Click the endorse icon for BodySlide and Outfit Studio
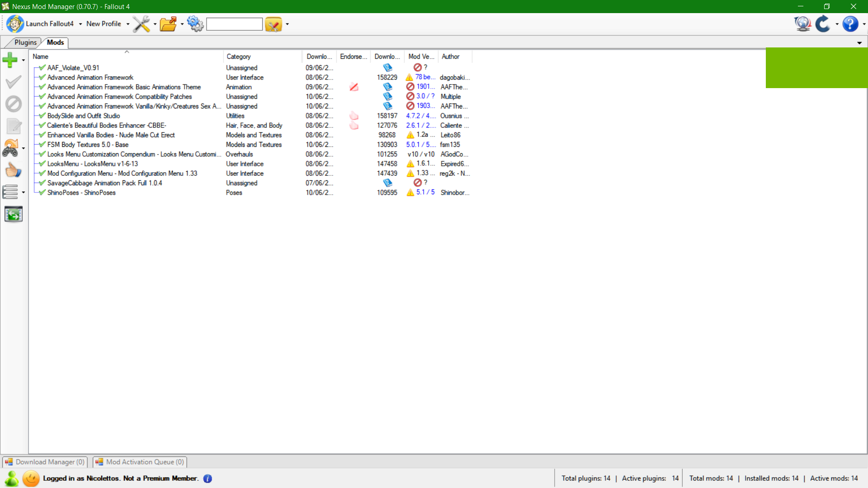This screenshot has height=488, width=868. tap(354, 116)
